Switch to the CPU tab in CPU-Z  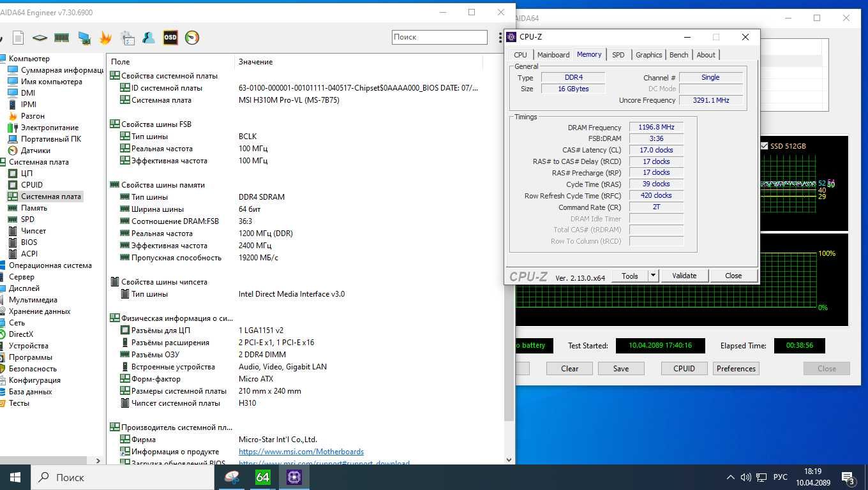point(521,55)
